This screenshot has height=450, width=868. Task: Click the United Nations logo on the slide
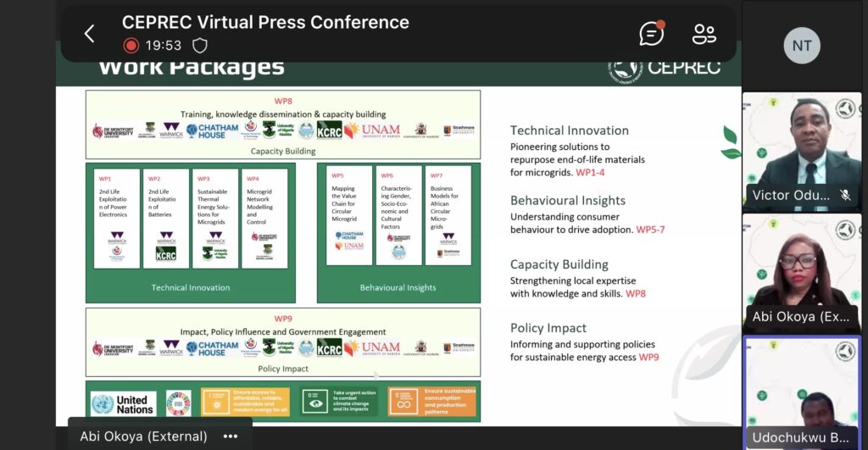[123, 403]
